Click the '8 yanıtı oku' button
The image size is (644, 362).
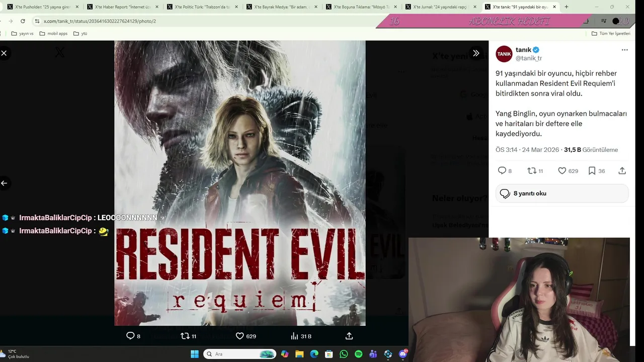coord(561,194)
